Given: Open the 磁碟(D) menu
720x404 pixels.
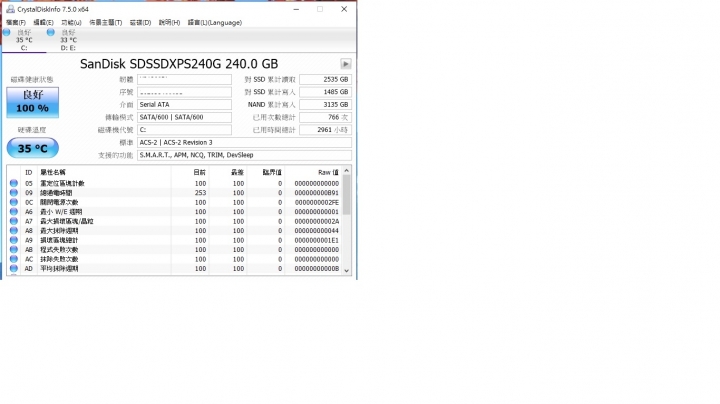Looking at the screenshot, I should [141, 22].
